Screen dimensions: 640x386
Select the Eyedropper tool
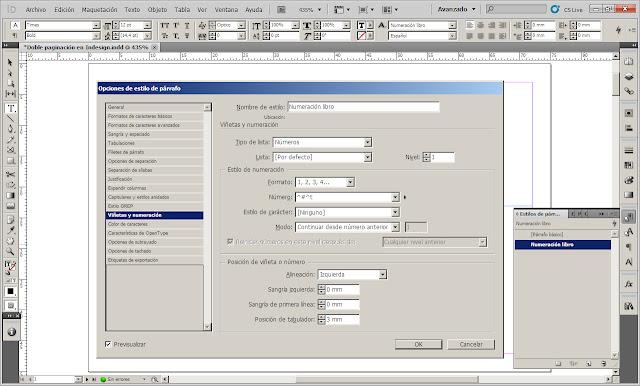pyautogui.click(x=10, y=231)
